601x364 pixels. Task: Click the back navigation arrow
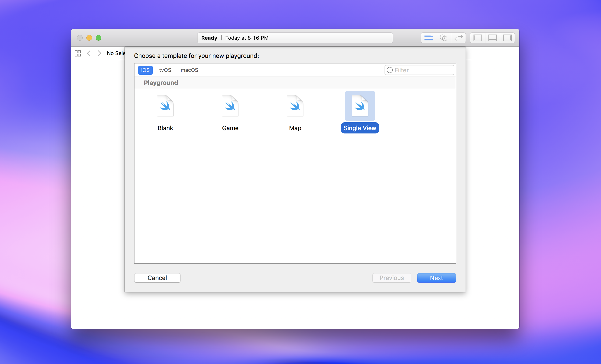[x=88, y=53]
